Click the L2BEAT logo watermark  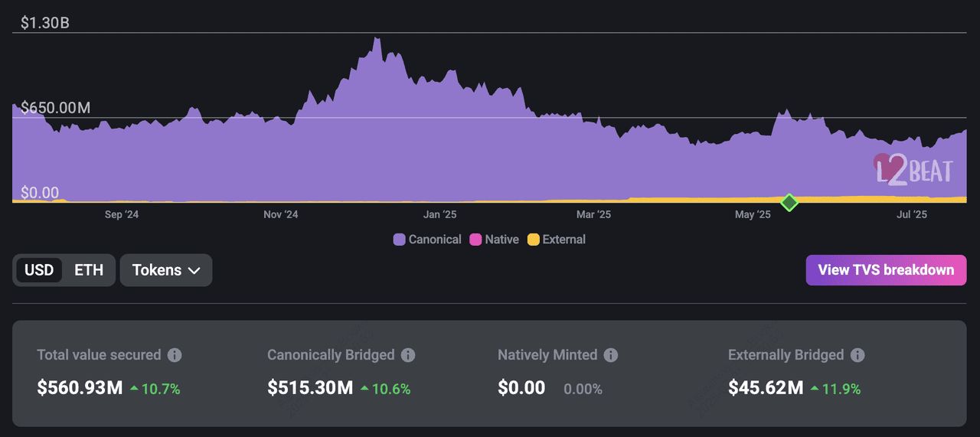pyautogui.click(x=913, y=169)
